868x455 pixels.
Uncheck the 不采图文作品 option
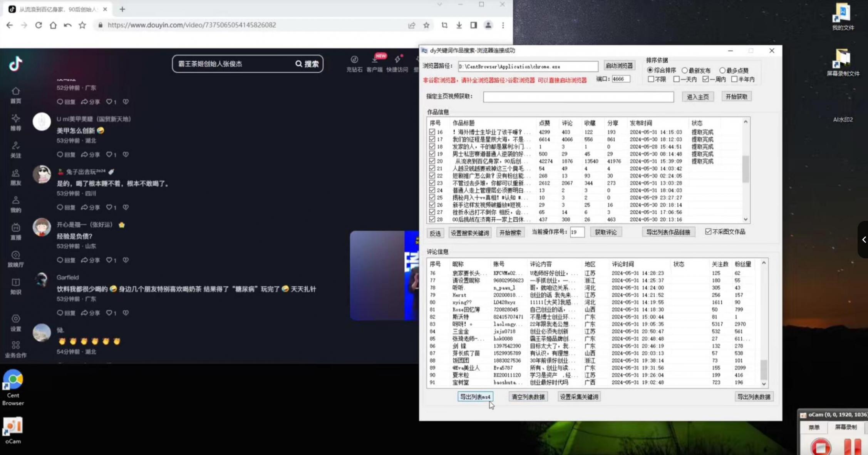point(709,231)
